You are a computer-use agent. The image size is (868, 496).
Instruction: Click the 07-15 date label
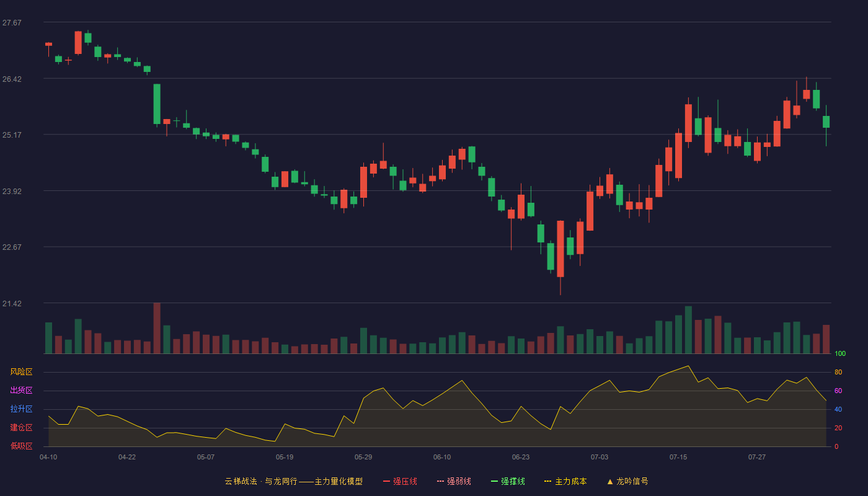(x=678, y=457)
